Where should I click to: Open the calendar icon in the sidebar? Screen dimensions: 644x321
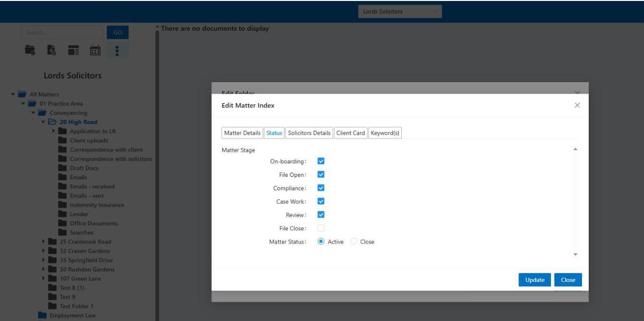(x=95, y=50)
